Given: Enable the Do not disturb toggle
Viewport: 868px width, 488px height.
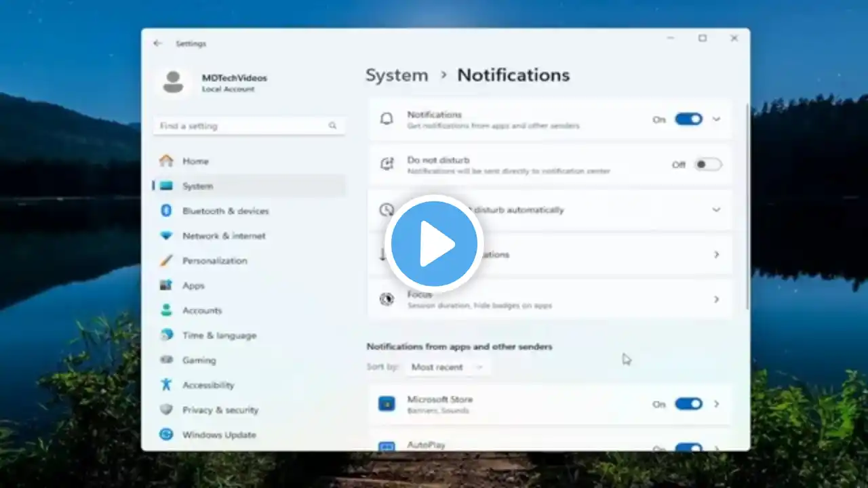Looking at the screenshot, I should pyautogui.click(x=707, y=165).
